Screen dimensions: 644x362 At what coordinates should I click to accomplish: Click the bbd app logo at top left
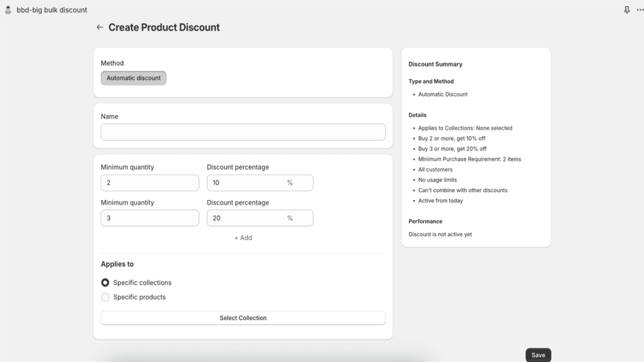pyautogui.click(x=8, y=10)
